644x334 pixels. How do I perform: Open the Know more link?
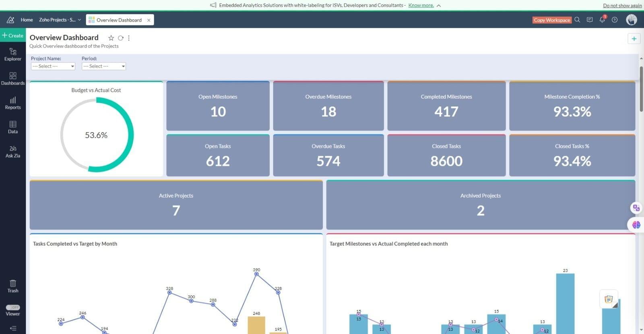421,5
